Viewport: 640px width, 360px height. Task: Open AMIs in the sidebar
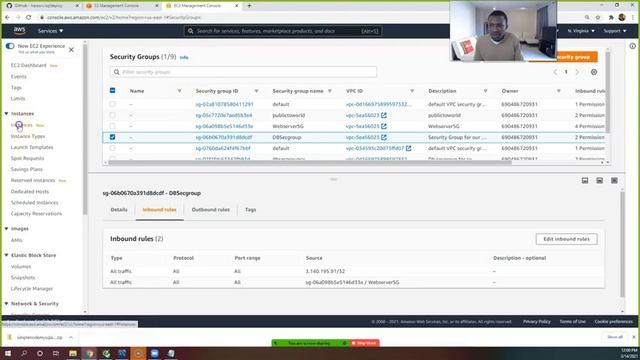coord(17,240)
